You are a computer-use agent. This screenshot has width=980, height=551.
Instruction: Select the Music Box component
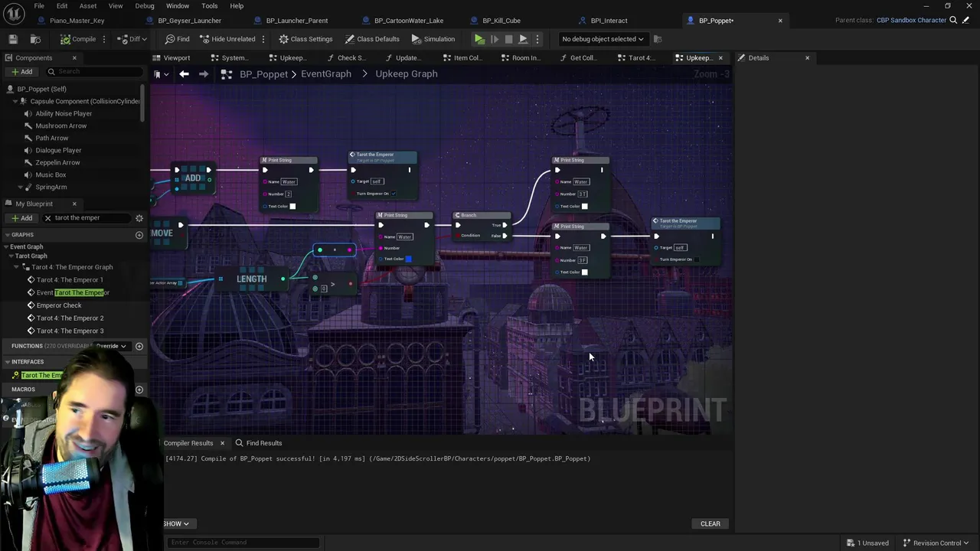(x=51, y=174)
